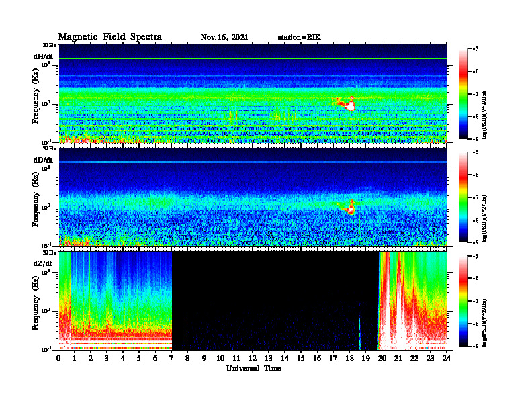Click the "-5" value on dH/dt color bar
Screen dimensions: 532x411
[476, 49]
